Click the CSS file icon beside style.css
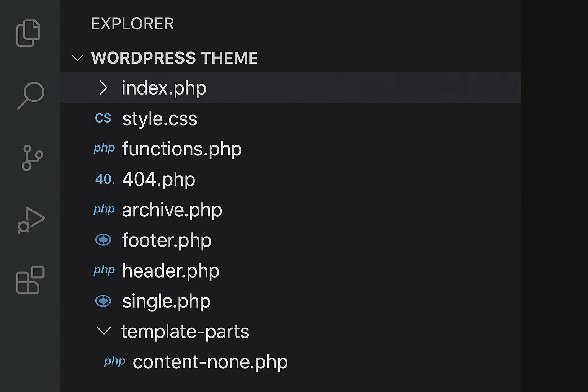Viewport: 588px width, 392px height. tap(103, 119)
